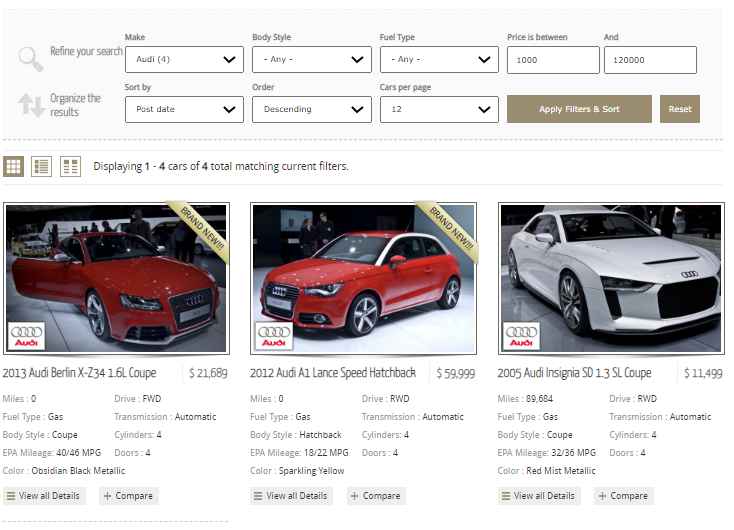Click Miles : 89,684 value
The image size is (734, 530).
pos(539,399)
